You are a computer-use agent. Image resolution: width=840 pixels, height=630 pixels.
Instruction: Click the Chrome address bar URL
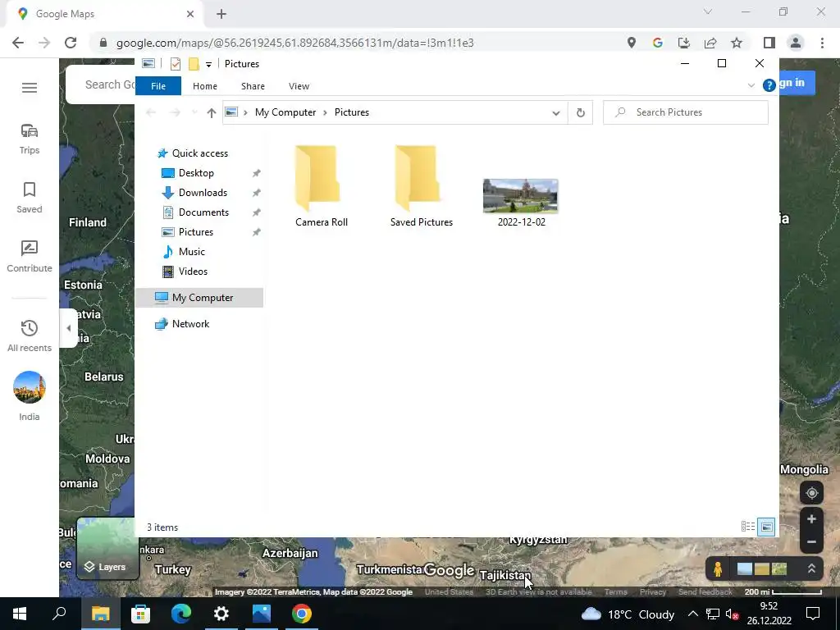[x=294, y=43]
